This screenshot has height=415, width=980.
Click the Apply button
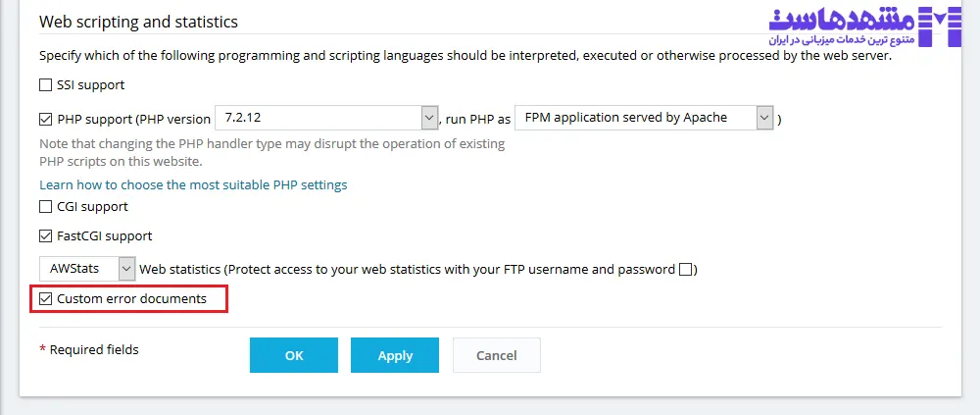[x=395, y=355]
